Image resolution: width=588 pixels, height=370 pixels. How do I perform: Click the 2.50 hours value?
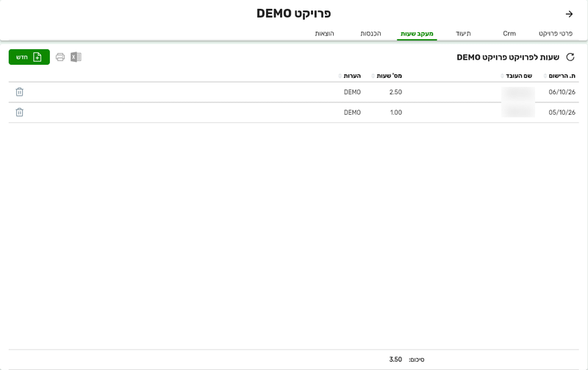click(395, 92)
